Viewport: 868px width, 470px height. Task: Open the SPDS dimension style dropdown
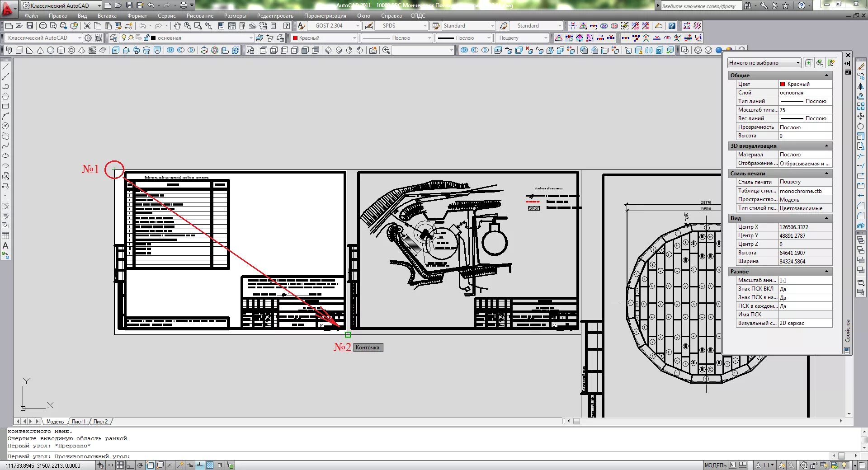(401, 26)
